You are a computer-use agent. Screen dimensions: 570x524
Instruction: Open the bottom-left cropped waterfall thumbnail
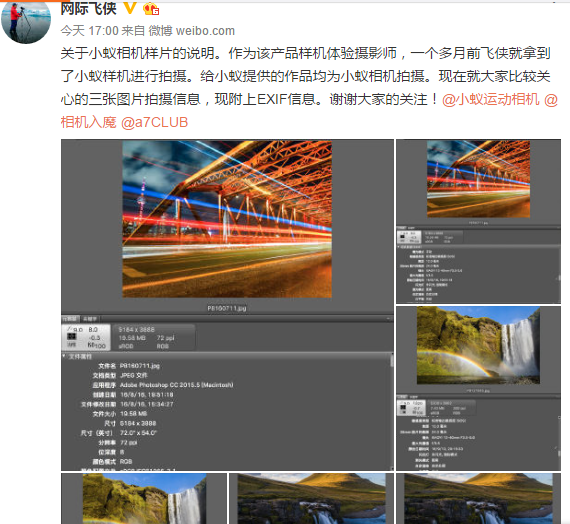tap(144, 499)
